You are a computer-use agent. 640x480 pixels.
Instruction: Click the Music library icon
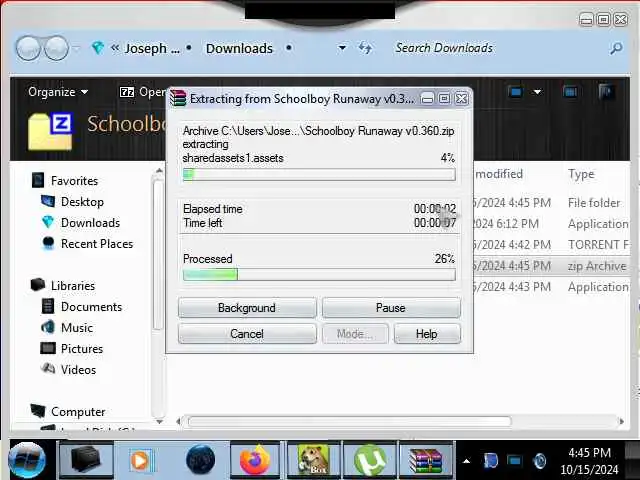[48, 327]
